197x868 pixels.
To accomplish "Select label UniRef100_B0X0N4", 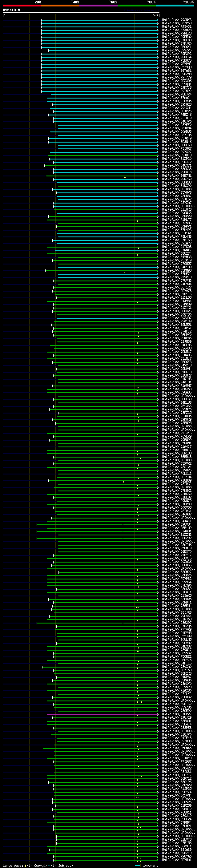I will 176,796.
